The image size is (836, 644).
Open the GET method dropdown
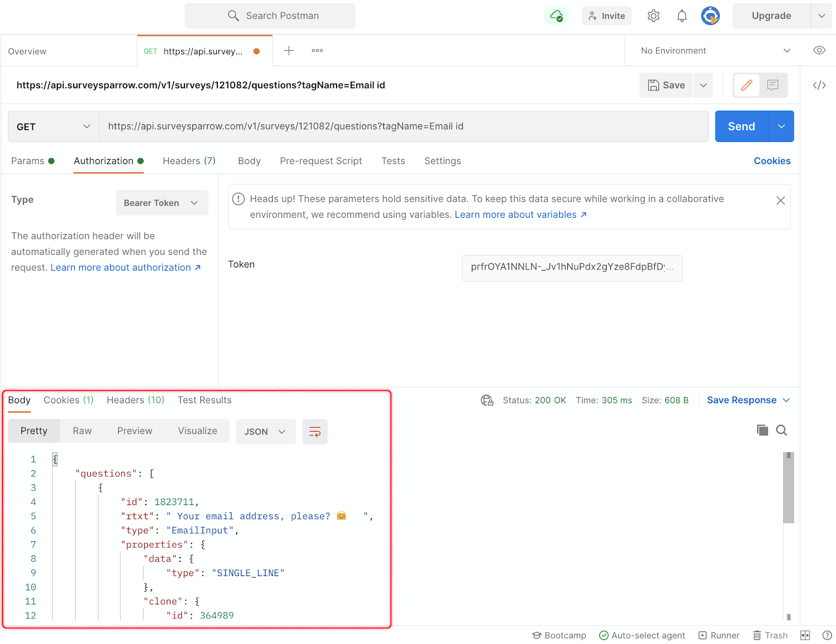coord(53,126)
